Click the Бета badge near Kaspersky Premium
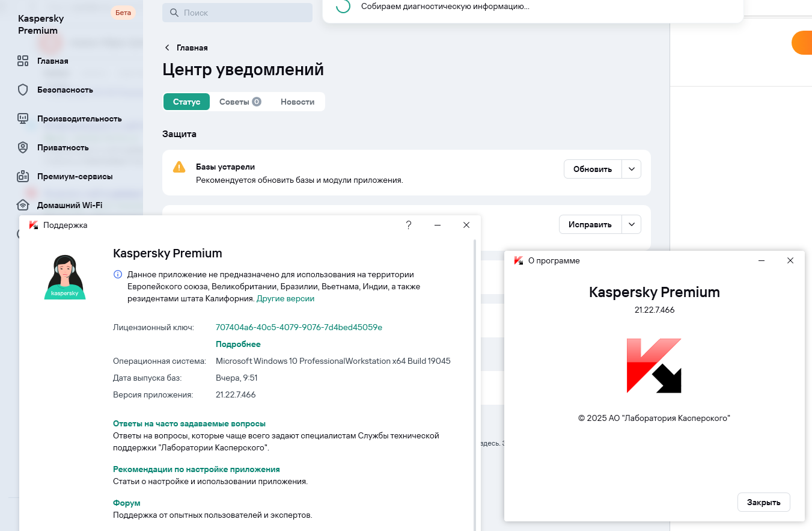Screen dimensions: 812x531 [x=123, y=13]
